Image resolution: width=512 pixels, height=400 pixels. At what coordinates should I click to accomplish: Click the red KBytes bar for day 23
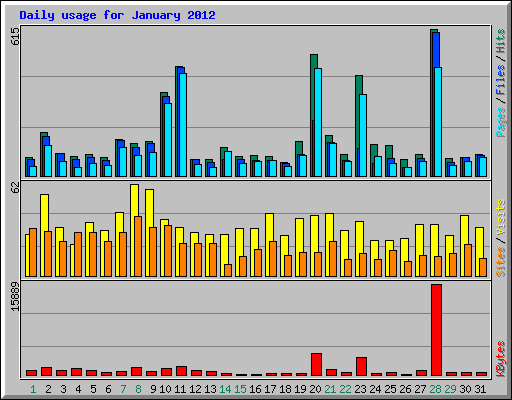(361, 367)
